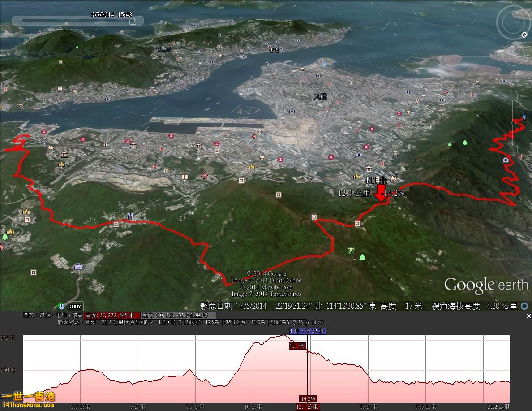
Task: Click the 九龍 Kowloon place label
Action: 320,95
